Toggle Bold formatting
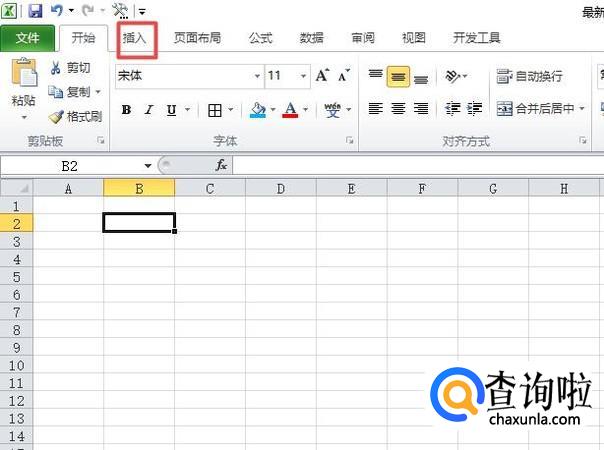This screenshot has height=450, width=604. (x=126, y=110)
